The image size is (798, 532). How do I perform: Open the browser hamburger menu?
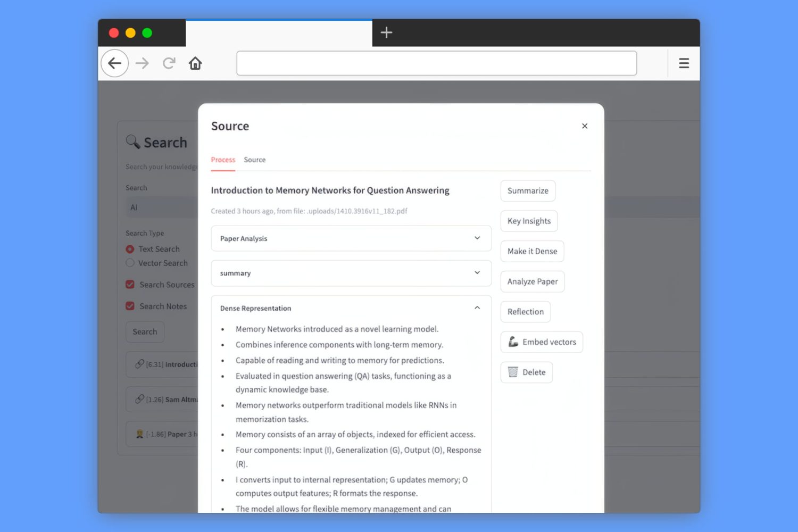click(x=684, y=63)
